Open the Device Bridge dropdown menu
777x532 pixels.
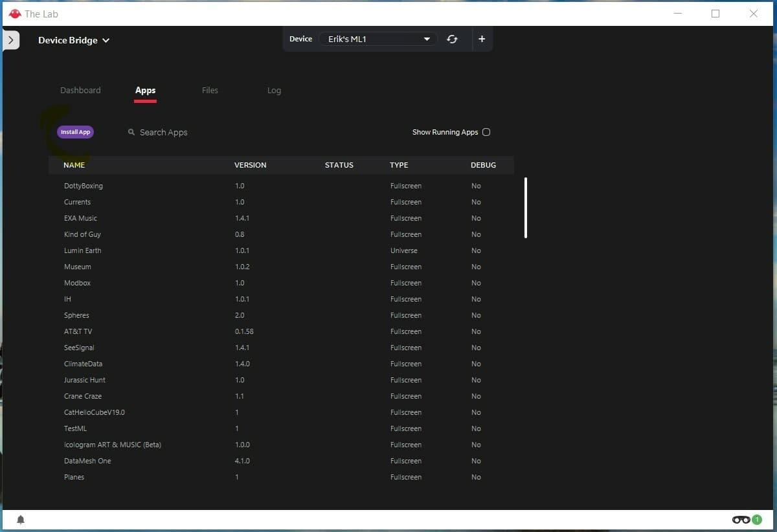(x=74, y=40)
